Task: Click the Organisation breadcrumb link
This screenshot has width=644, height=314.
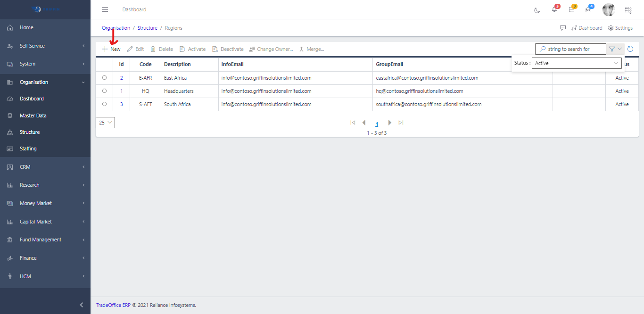Action: point(116,28)
